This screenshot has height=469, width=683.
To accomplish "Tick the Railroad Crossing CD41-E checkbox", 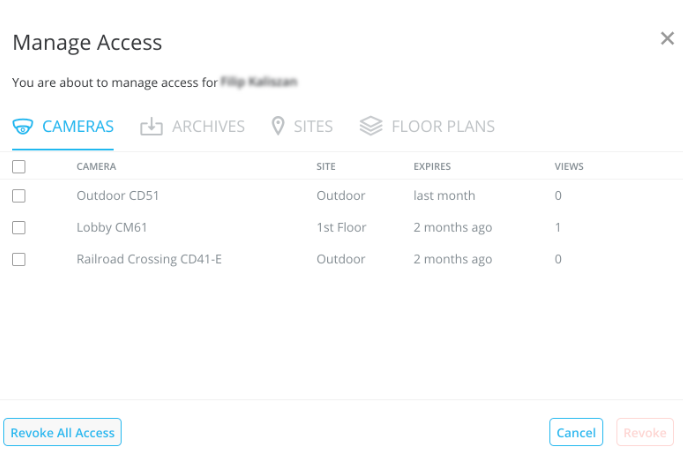I will [19, 260].
